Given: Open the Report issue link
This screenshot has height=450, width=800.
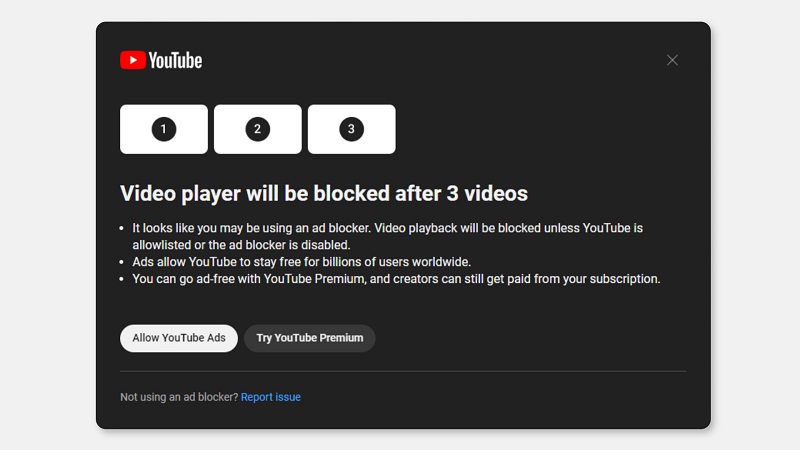Looking at the screenshot, I should click(x=271, y=397).
